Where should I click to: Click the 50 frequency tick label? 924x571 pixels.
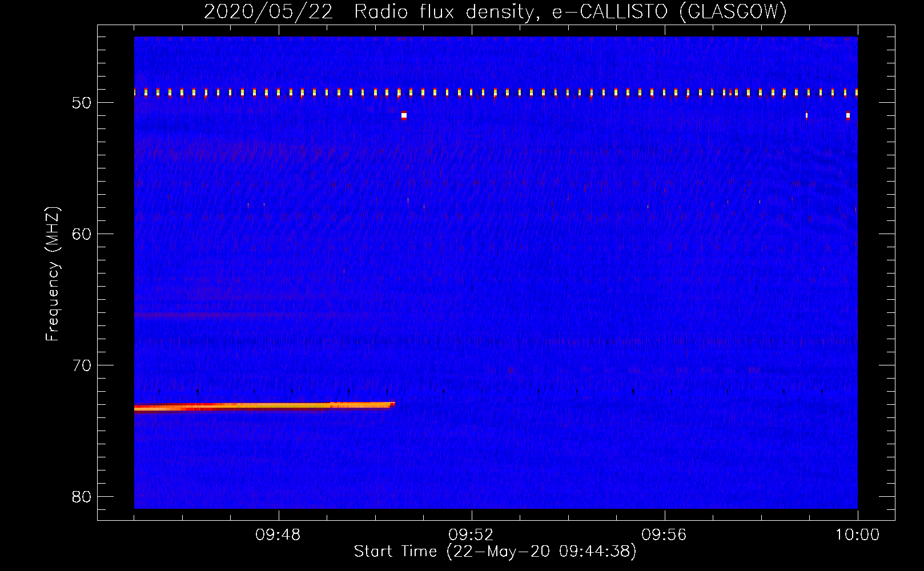(x=82, y=103)
